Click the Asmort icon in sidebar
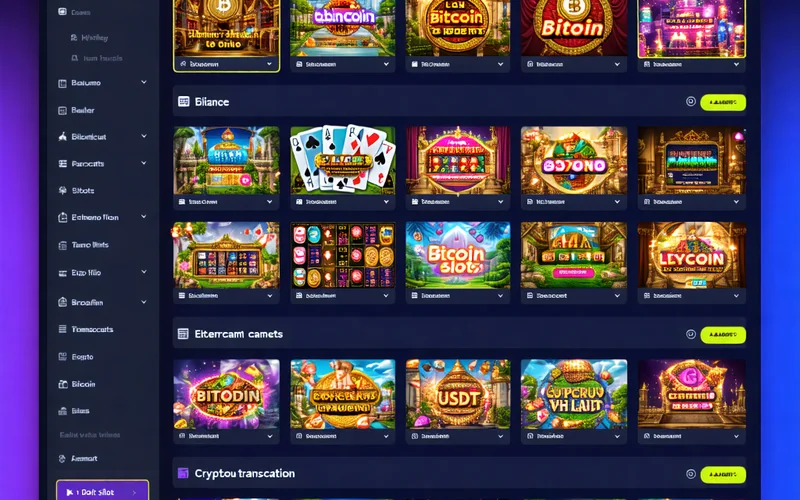This screenshot has height=500, width=800. 62,458
